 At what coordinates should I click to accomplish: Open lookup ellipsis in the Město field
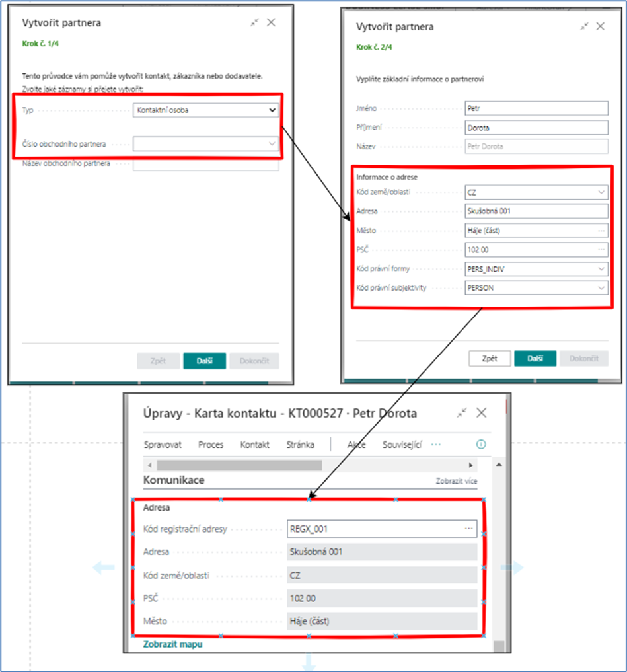tap(601, 231)
